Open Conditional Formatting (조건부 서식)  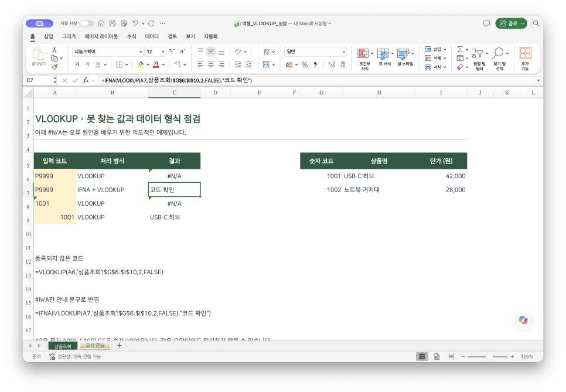pos(364,59)
